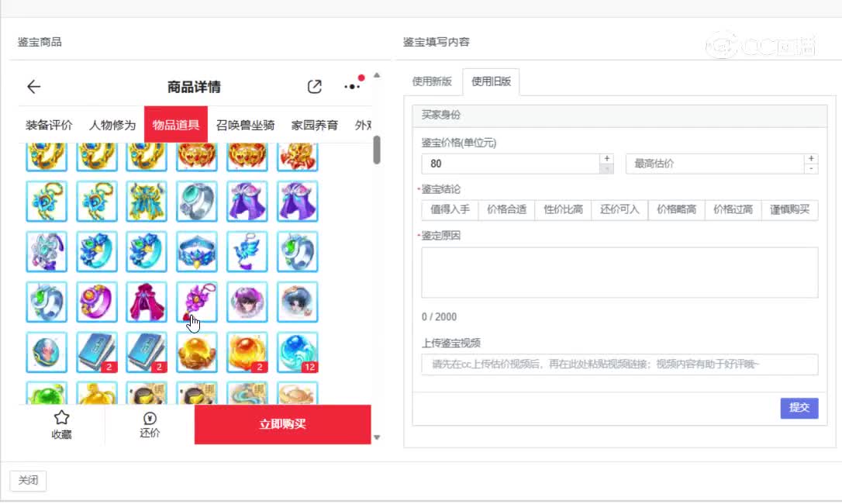Choose the 价格合适 conclusion option
The height and width of the screenshot is (504, 842).
click(506, 209)
